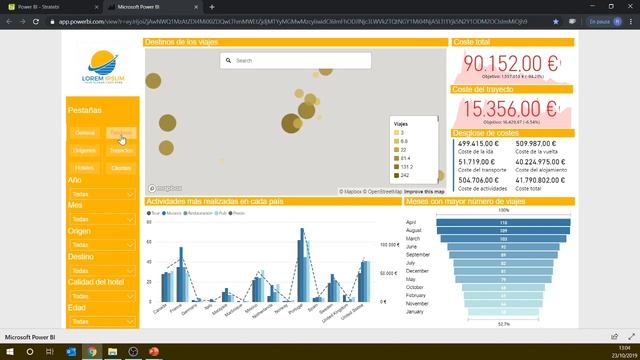Click the media control icon beside the star

(x=572, y=21)
